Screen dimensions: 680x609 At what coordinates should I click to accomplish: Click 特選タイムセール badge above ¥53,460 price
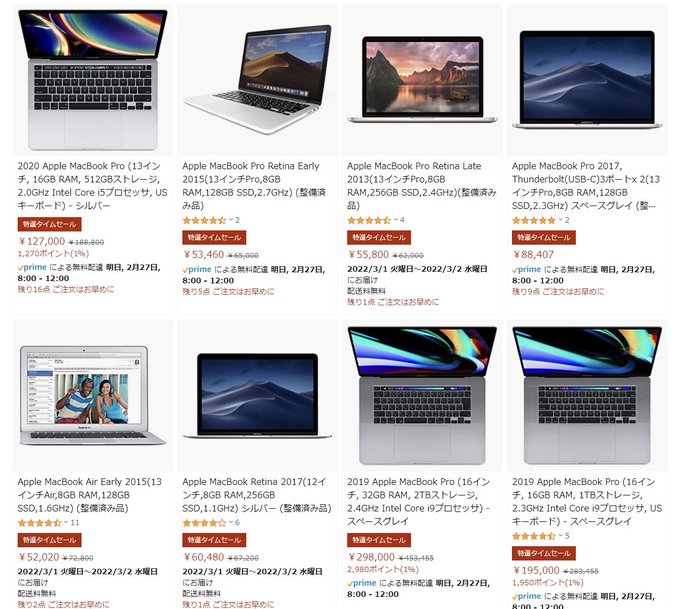[x=214, y=237]
